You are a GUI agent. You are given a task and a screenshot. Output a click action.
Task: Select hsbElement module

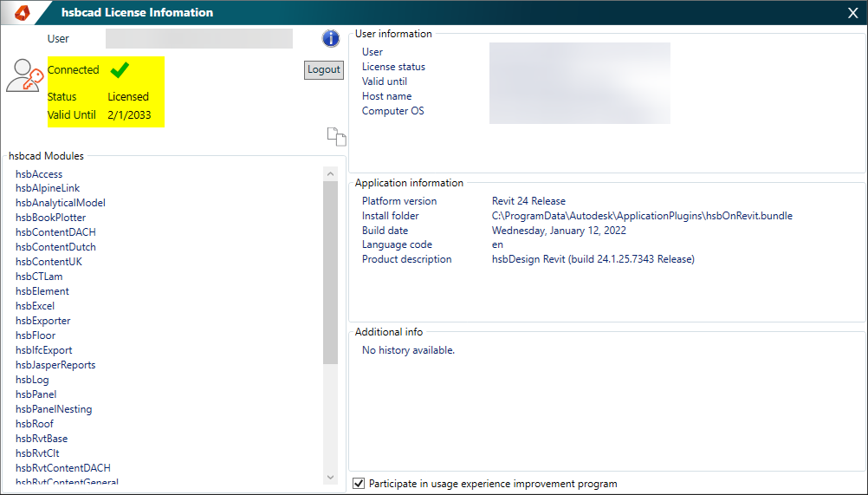click(x=42, y=291)
